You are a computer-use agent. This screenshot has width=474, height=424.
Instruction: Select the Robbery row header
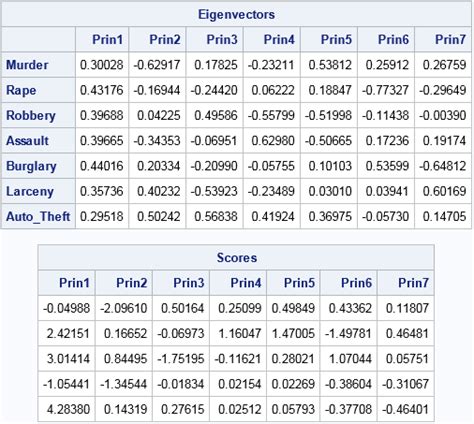coord(31,115)
